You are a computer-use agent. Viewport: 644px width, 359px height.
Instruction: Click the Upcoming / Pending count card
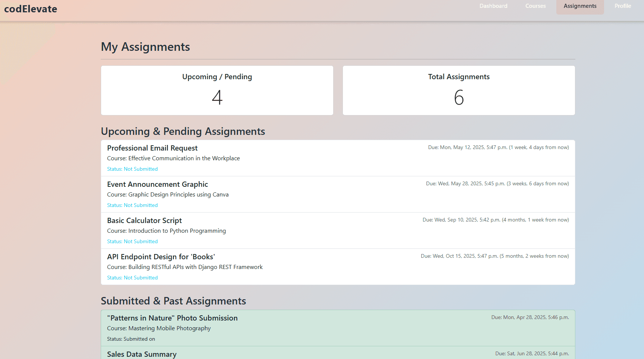217,90
